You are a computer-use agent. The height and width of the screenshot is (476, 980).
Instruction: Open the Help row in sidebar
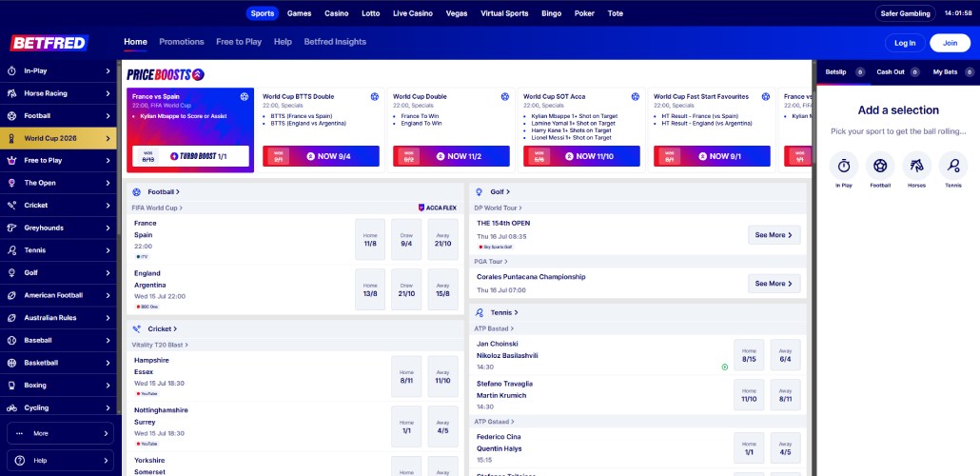point(60,461)
